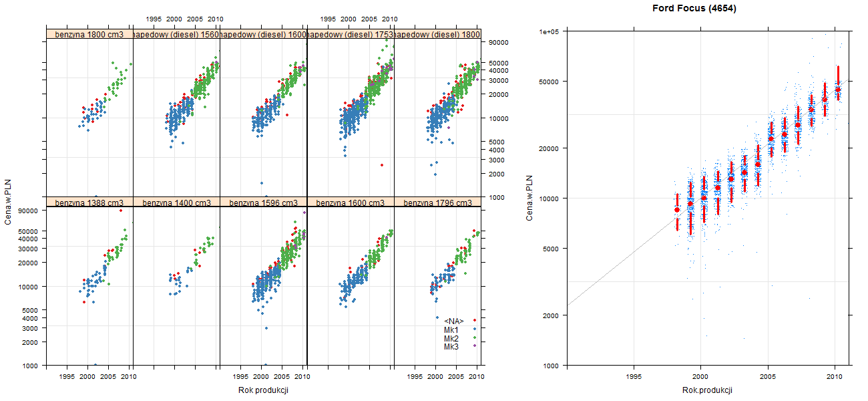This screenshot has width=868, height=401.
Task: Click the 'Rok produkcji' label under lattice plot
Action: 263,390
